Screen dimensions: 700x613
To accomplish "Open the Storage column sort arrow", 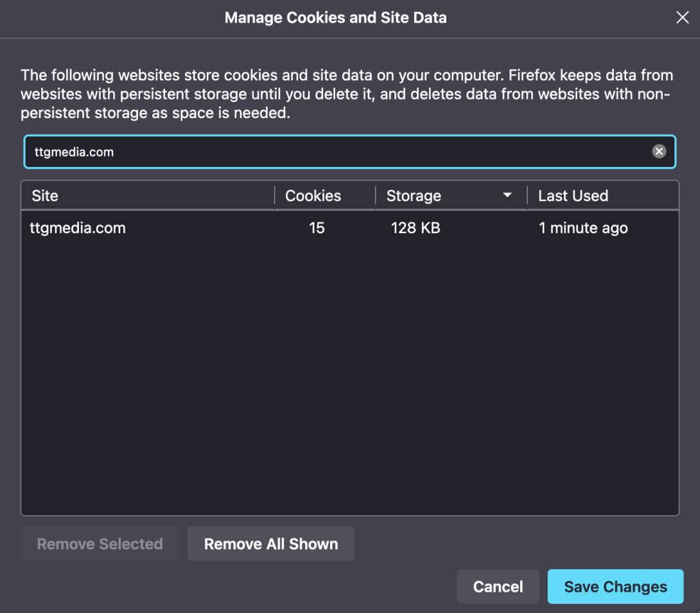I will pos(507,194).
